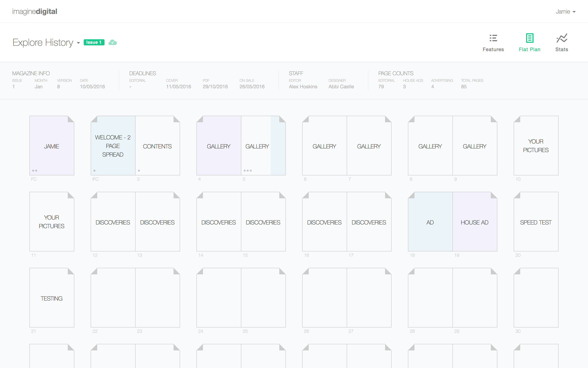The image size is (588, 368).
Task: Select the DISCOVERIES page 15
Action: coord(263,221)
